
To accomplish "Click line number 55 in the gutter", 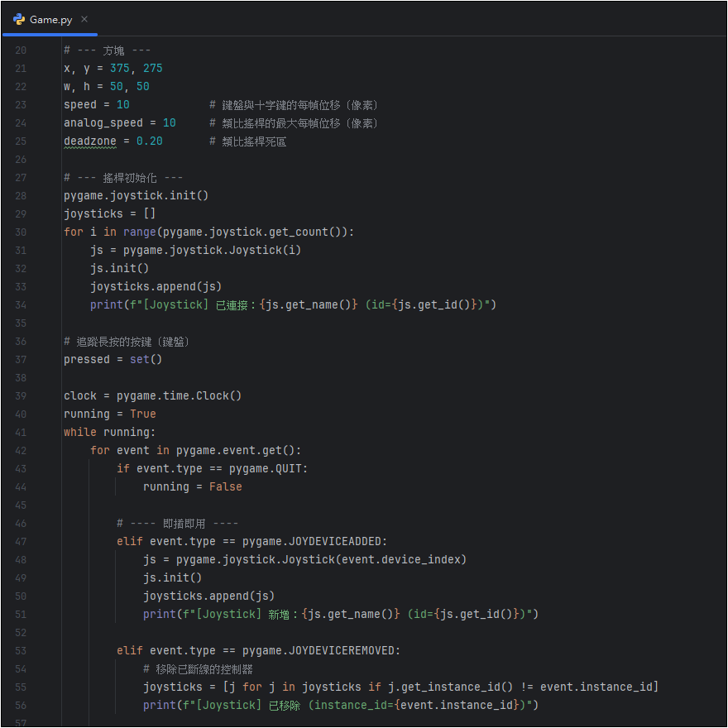I will pos(21,687).
